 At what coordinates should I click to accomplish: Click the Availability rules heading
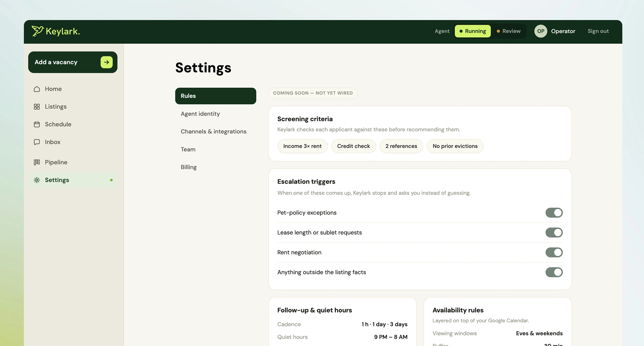pyautogui.click(x=458, y=310)
